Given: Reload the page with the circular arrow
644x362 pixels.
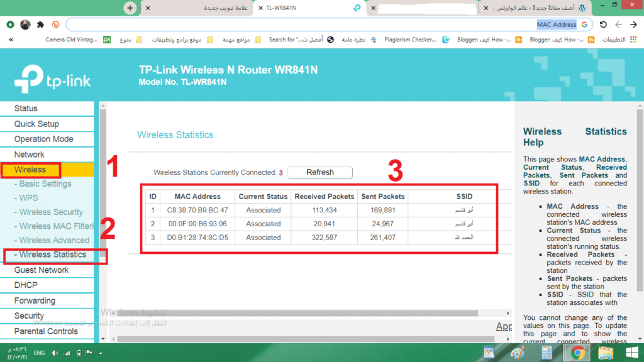Looking at the screenshot, I should point(603,25).
